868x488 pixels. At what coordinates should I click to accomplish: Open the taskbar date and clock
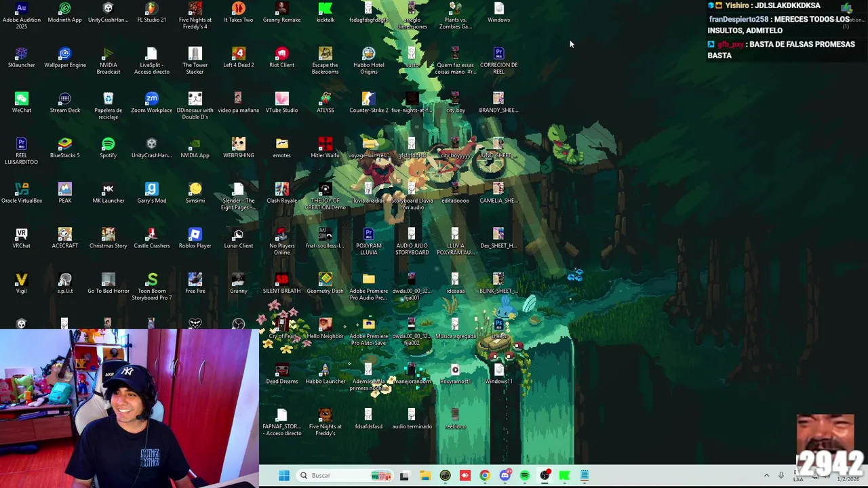point(848,476)
